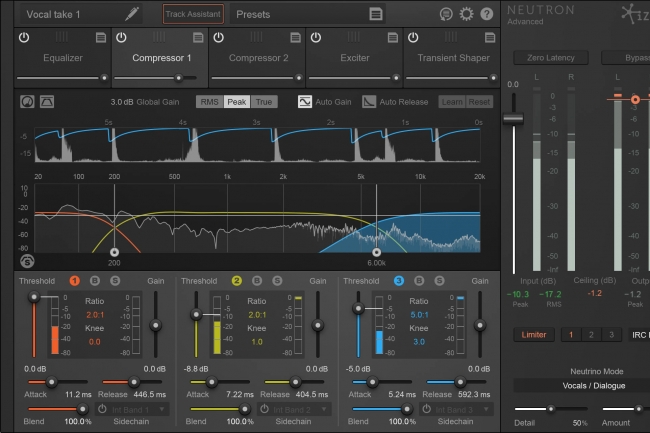This screenshot has height=433, width=650.
Task: Open the help question mark icon
Action: pos(487,14)
